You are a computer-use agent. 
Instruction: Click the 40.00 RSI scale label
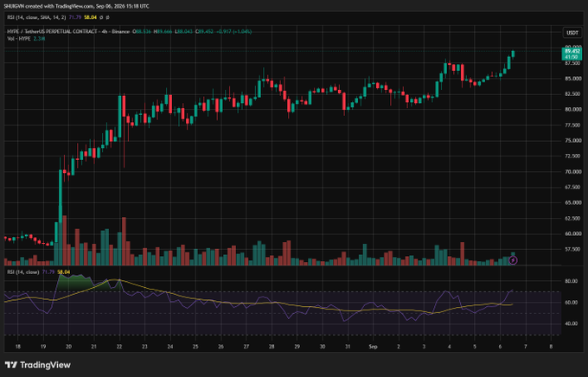point(572,323)
